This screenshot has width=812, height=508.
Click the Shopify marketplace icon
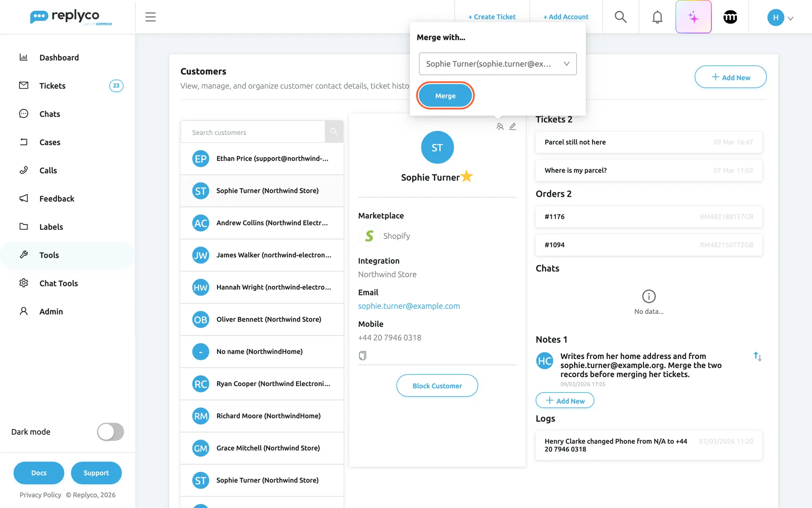pyautogui.click(x=369, y=236)
